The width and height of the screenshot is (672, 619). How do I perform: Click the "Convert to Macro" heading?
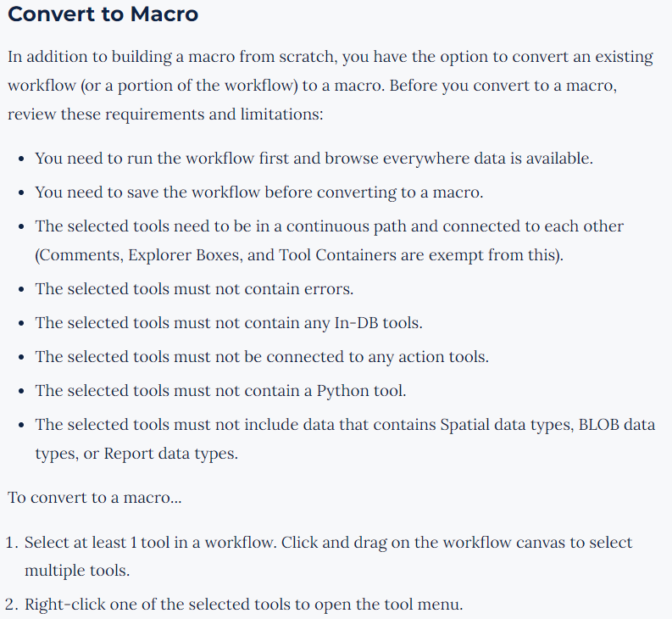(103, 14)
